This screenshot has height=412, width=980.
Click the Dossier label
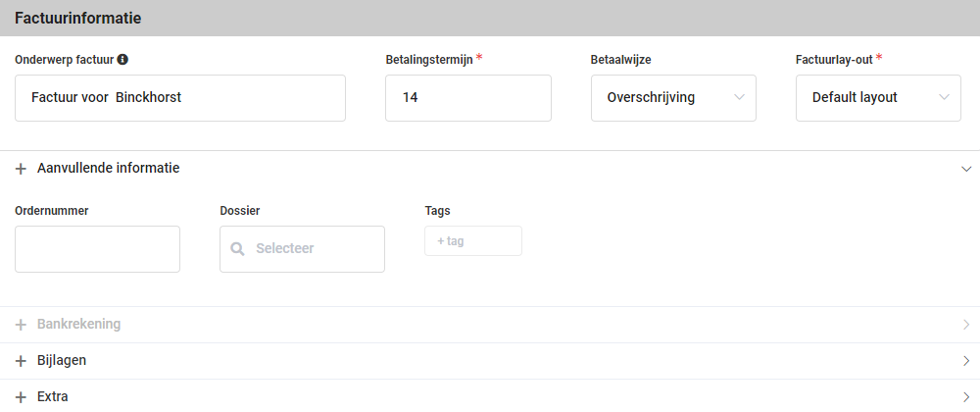(240, 211)
